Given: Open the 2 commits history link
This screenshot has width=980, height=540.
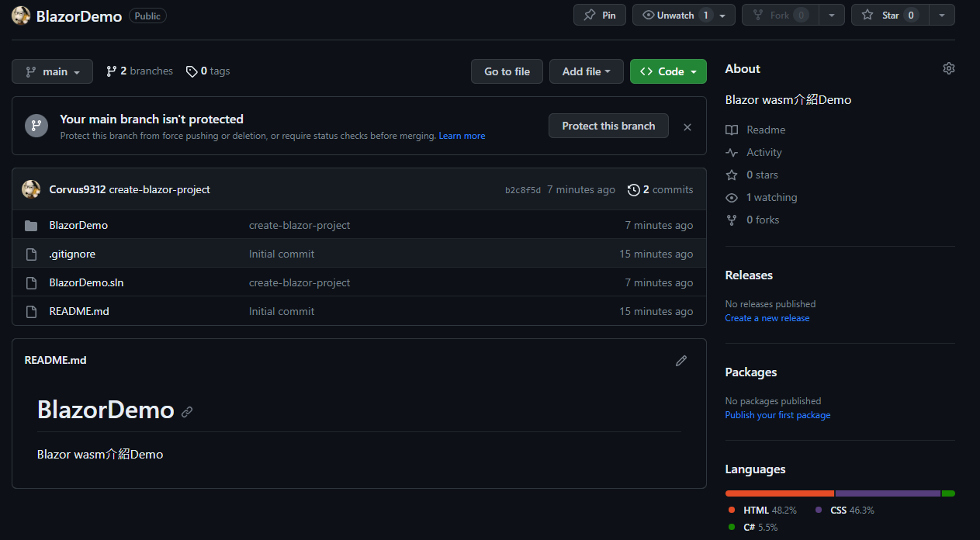Looking at the screenshot, I should tap(660, 189).
